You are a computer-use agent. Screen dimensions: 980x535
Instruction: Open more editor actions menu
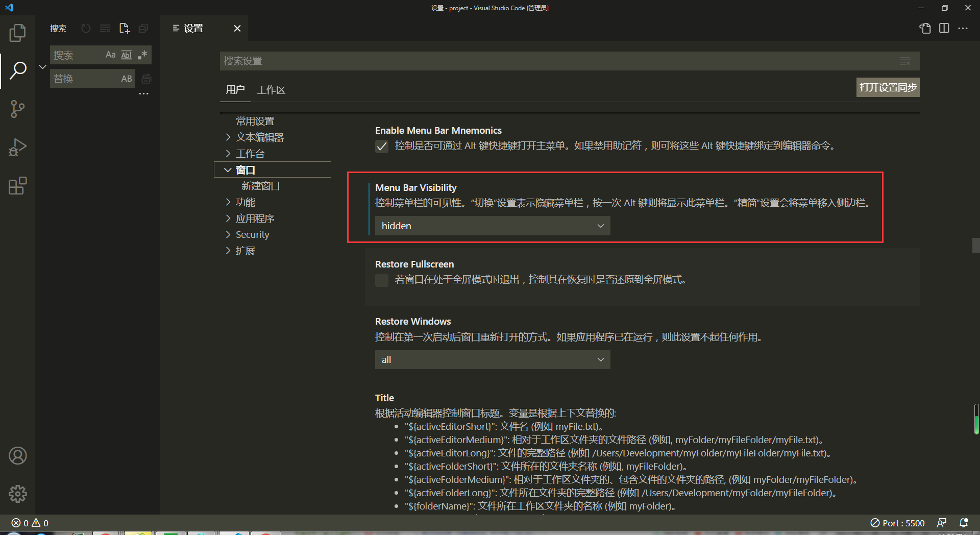pos(963,29)
